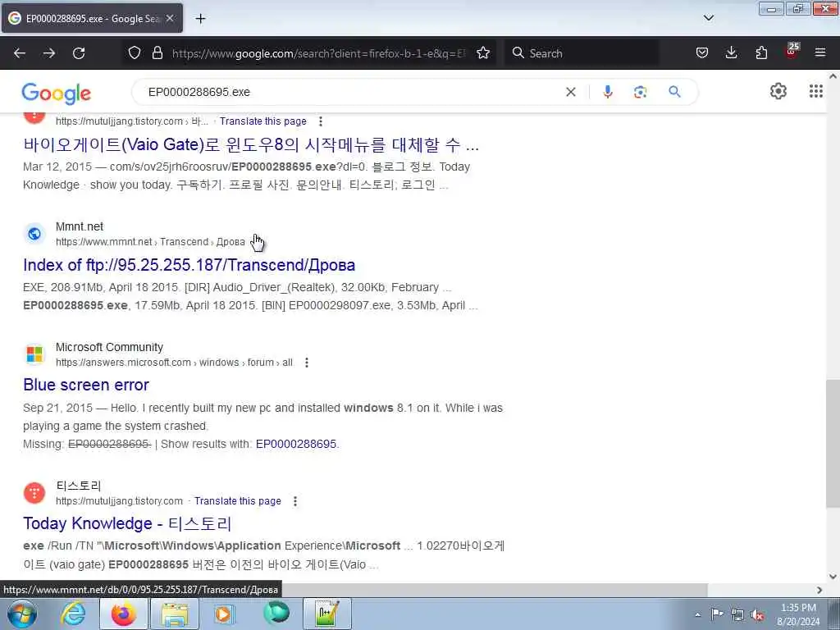Click the Mmnt.net globe favicon
840x630 pixels.
[x=34, y=234]
